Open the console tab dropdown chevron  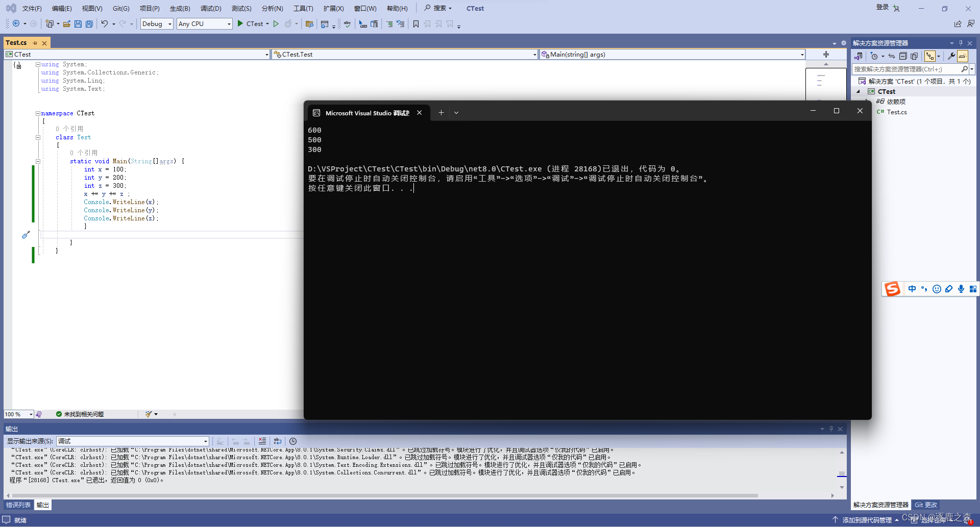click(x=456, y=113)
